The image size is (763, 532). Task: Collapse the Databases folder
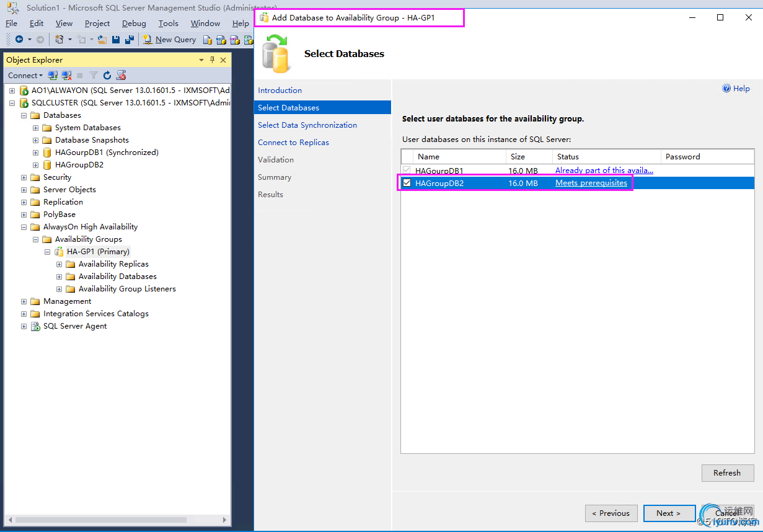(x=24, y=115)
